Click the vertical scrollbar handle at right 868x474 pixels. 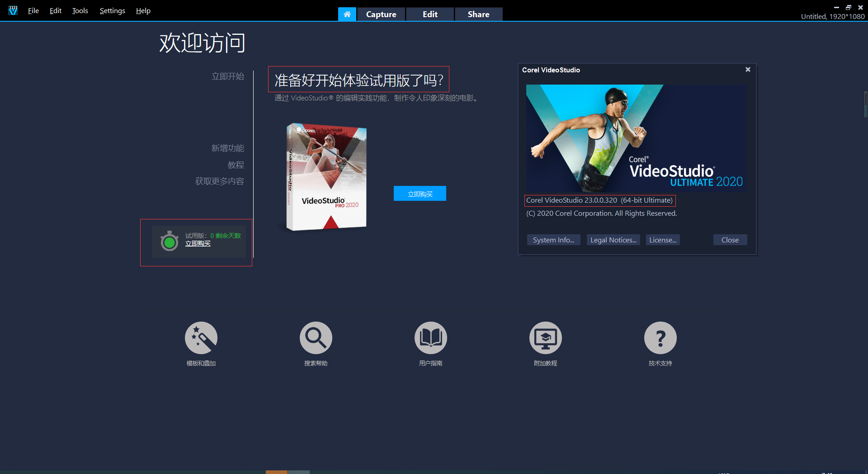pyautogui.click(x=866, y=104)
